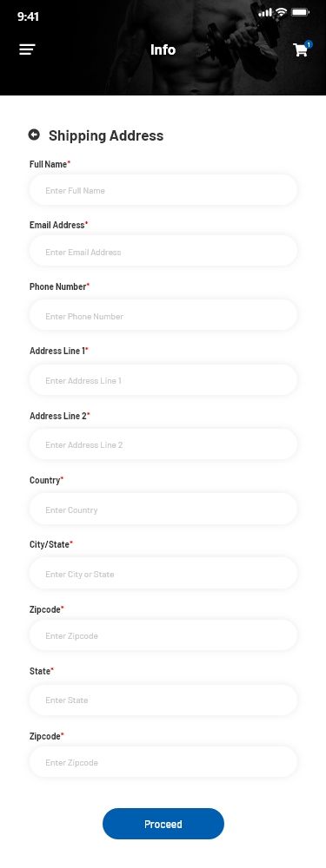Tap the cellular signal bars
The height and width of the screenshot is (868, 326).
[x=265, y=12]
